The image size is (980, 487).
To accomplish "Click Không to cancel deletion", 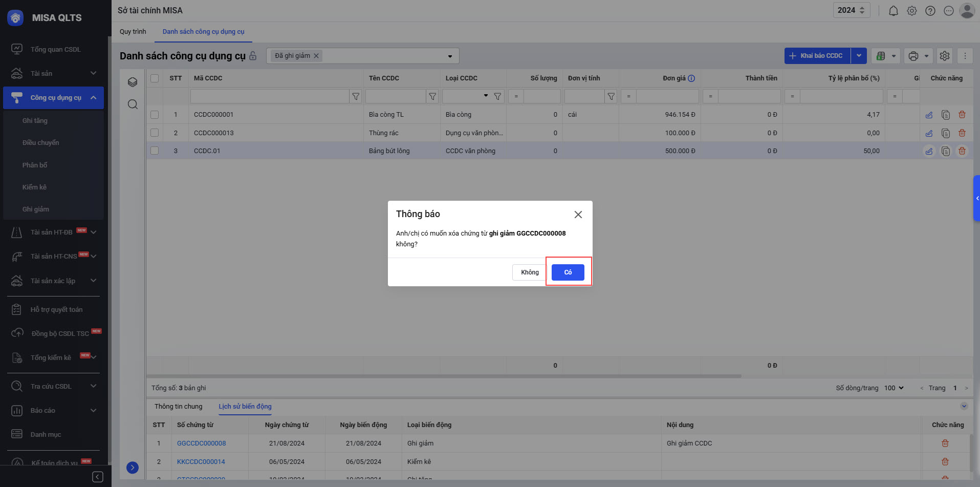I will click(x=529, y=272).
